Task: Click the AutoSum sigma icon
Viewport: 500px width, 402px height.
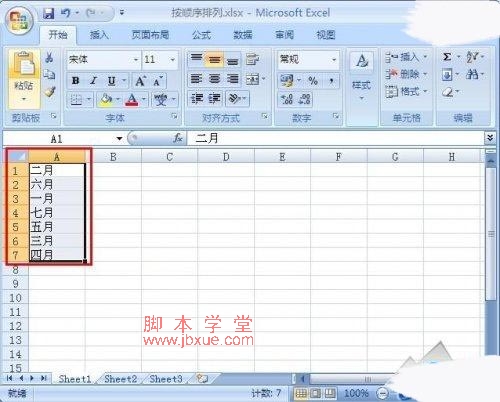Action: point(447,57)
